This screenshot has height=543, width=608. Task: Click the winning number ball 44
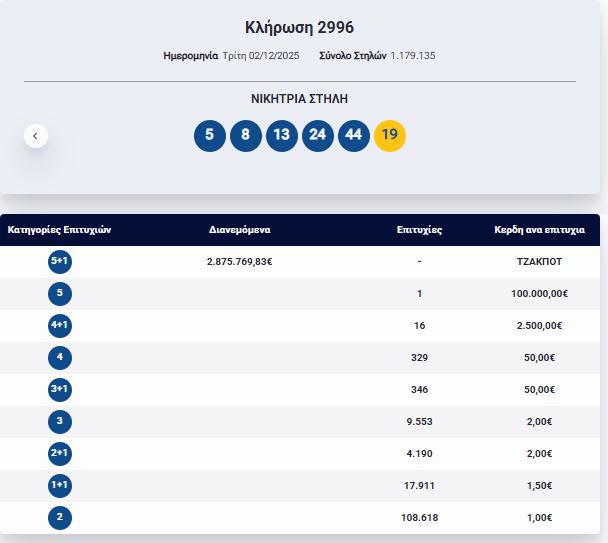coord(354,135)
